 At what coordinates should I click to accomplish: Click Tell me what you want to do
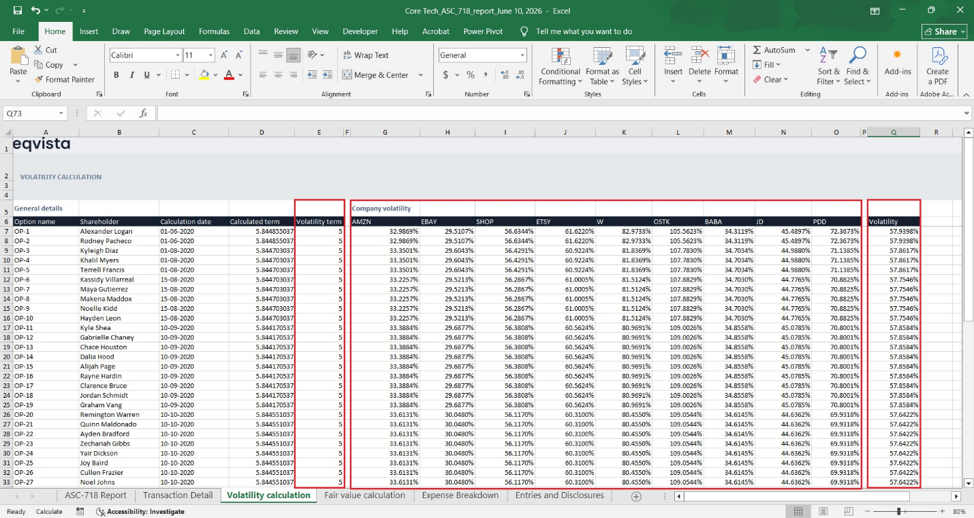click(x=583, y=31)
